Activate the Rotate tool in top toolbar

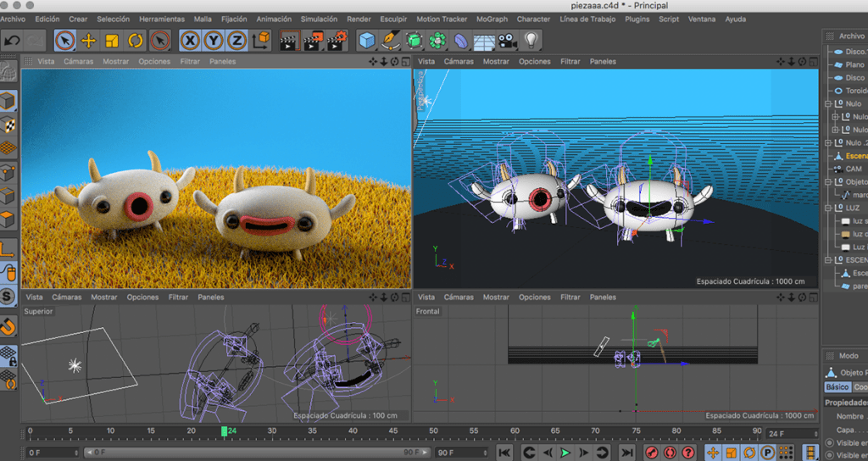point(135,41)
